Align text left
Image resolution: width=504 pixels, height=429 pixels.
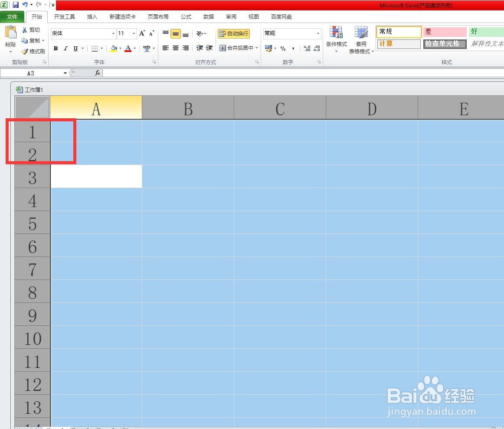pos(166,48)
